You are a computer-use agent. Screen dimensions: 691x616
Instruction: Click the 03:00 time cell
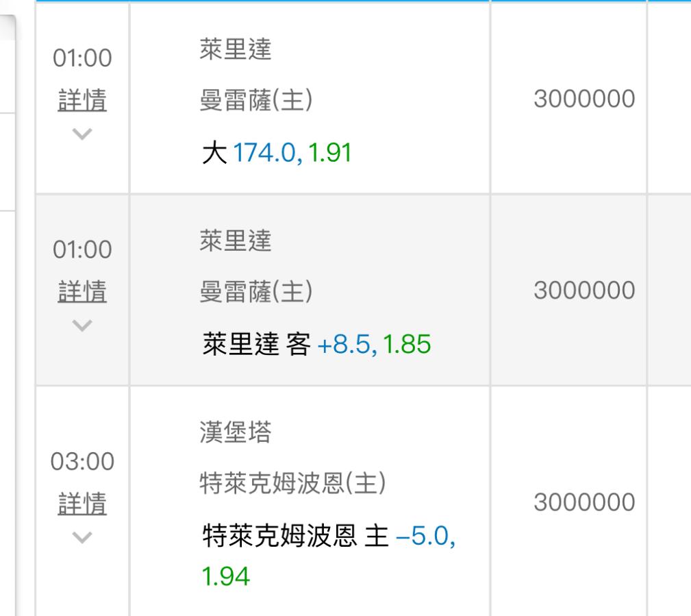point(82,461)
